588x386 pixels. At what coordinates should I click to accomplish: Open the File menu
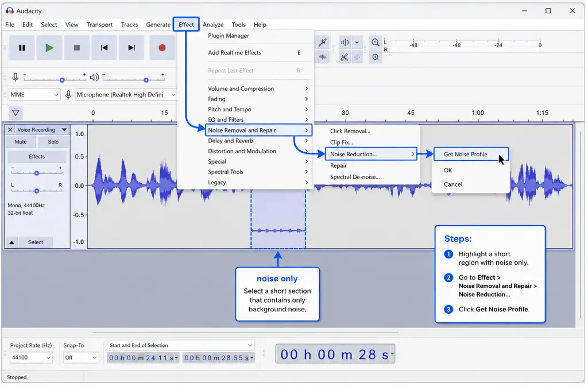click(x=10, y=25)
